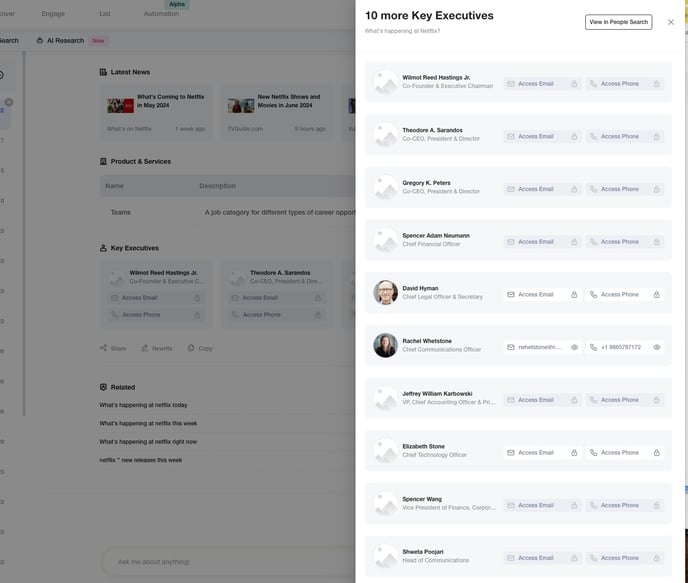
Task: Access Phone for Wilmot Reed Hastings Jr.
Action: point(624,84)
